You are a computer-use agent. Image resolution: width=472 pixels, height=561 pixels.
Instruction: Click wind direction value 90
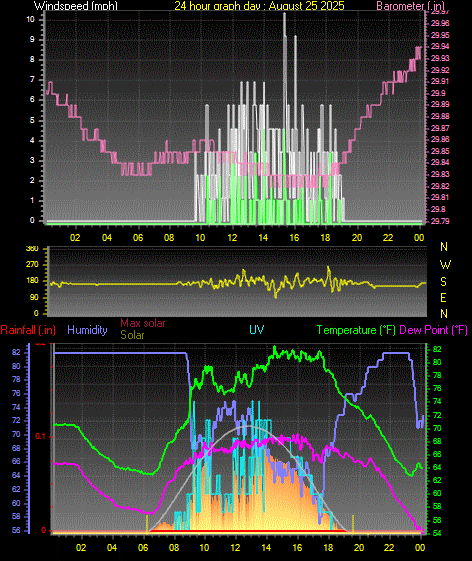click(34, 298)
